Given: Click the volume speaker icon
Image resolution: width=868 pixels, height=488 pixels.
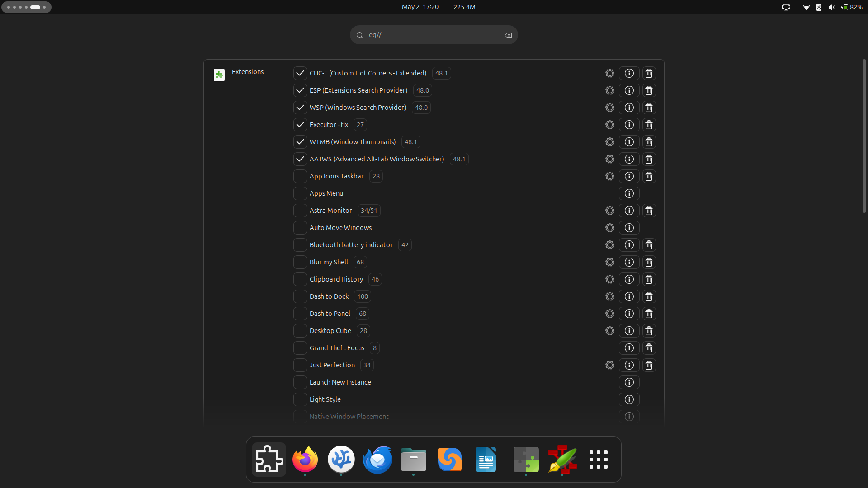Looking at the screenshot, I should click(x=831, y=7).
